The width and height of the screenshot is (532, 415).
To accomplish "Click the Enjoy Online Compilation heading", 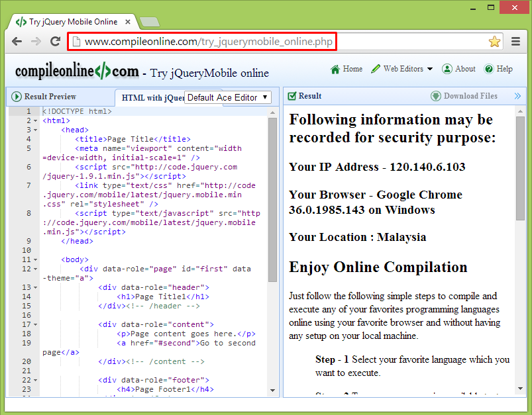I will [x=378, y=267].
